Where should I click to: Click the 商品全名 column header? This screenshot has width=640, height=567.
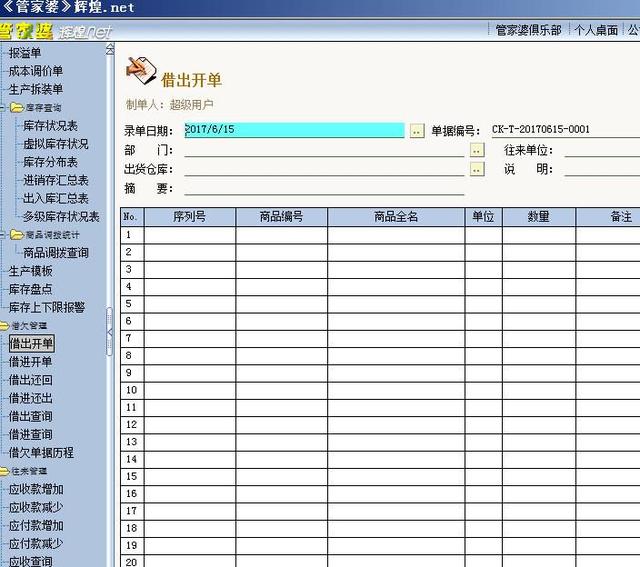point(396,217)
